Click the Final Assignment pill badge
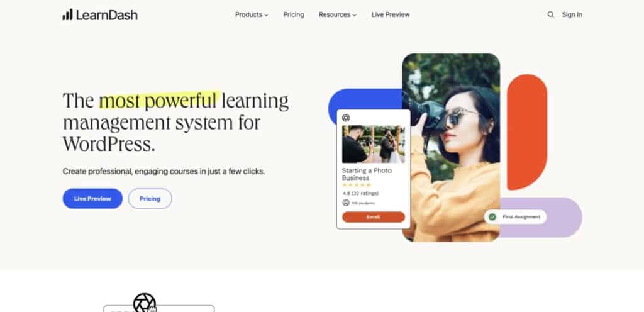The width and height of the screenshot is (644, 312). [516, 217]
